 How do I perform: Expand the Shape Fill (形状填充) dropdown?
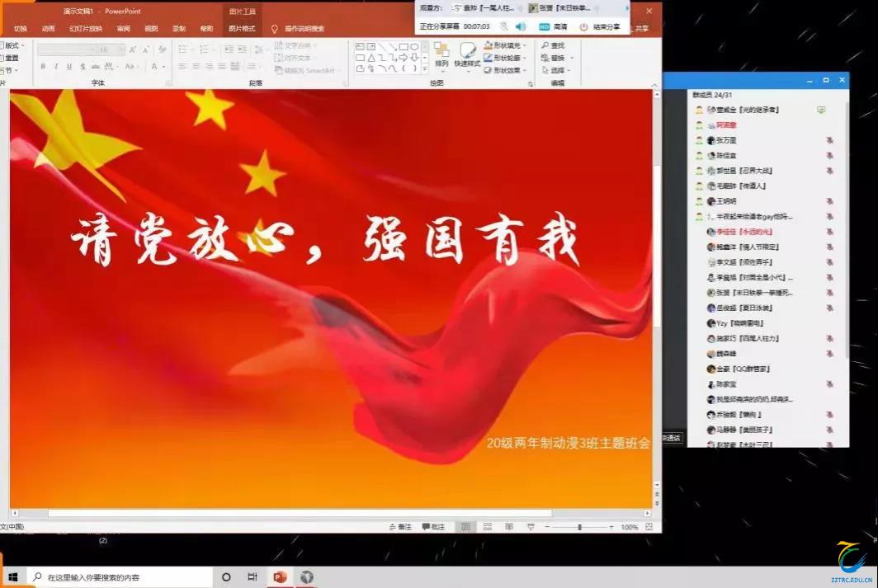[x=505, y=45]
